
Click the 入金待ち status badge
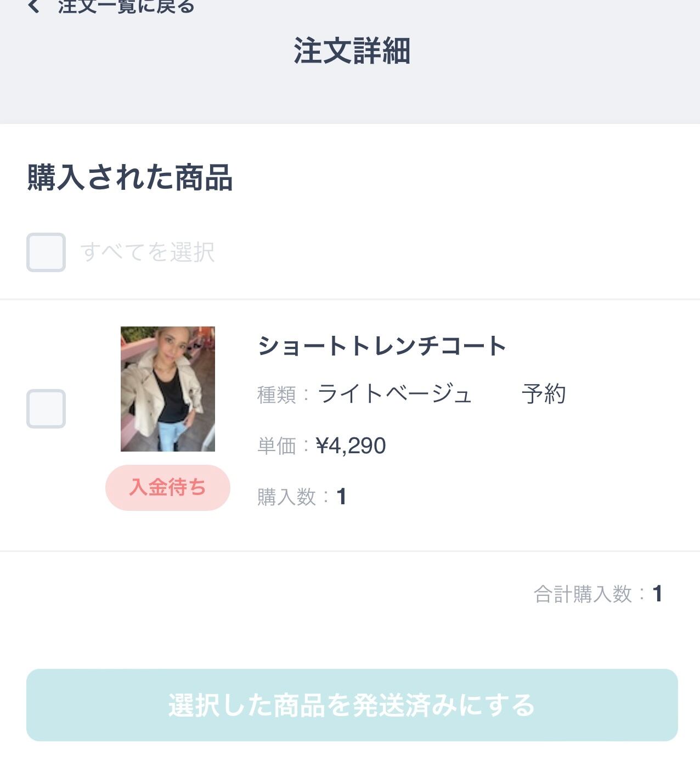pyautogui.click(x=168, y=487)
